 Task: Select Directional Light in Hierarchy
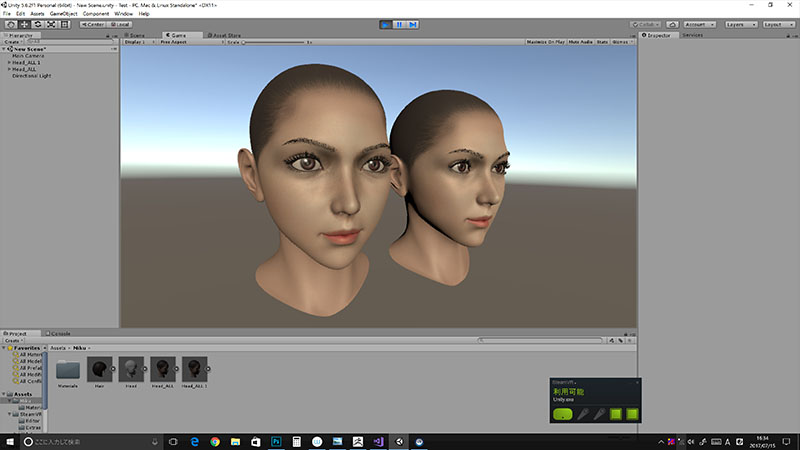coord(32,76)
